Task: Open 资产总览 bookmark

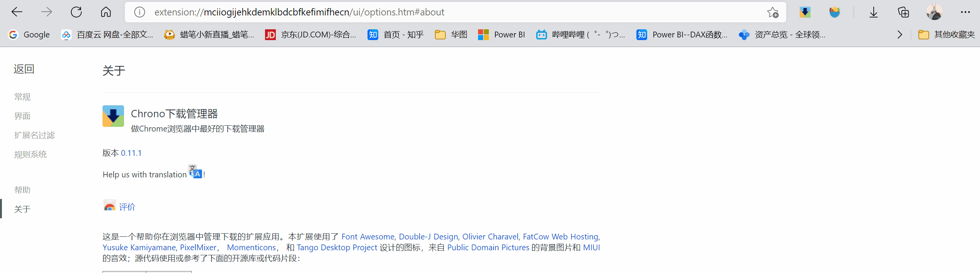Action: [782, 35]
